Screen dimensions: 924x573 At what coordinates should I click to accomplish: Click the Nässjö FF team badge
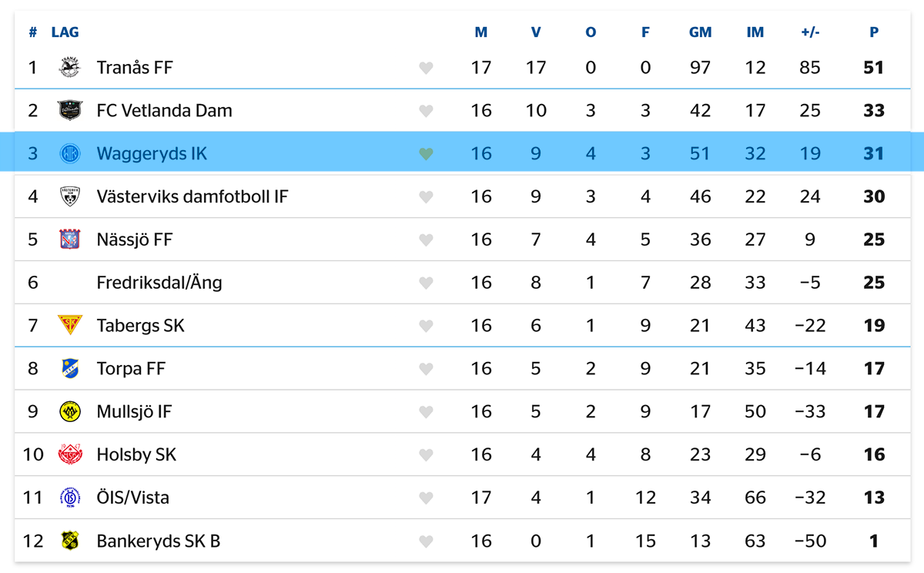pos(69,240)
